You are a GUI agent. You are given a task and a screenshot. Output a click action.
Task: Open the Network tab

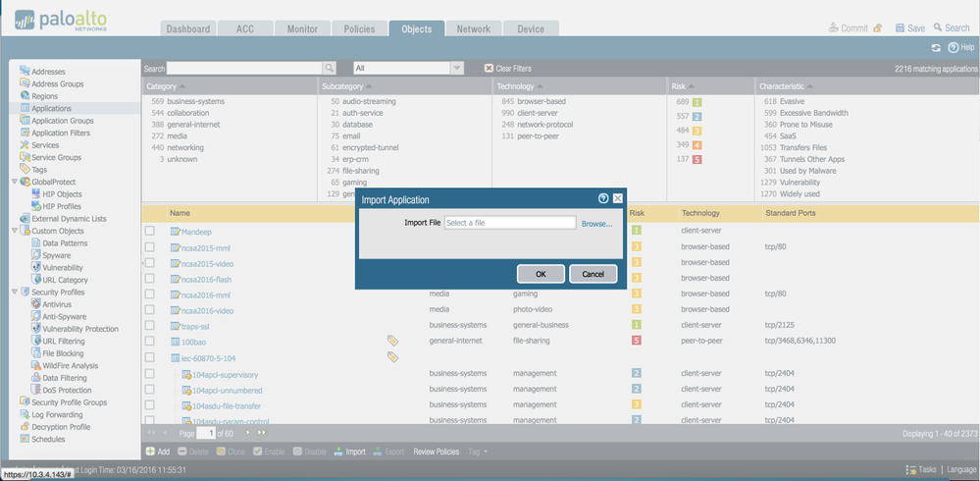474,29
